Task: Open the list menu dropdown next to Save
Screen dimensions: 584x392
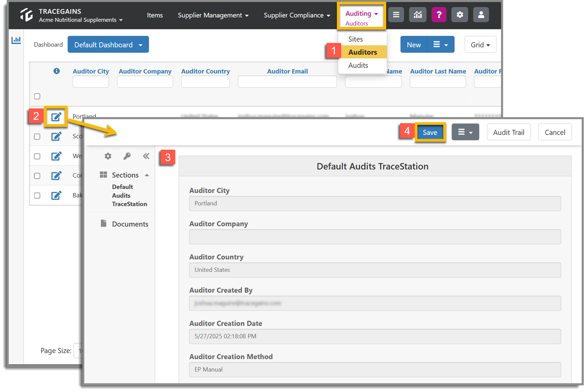Action: tap(465, 132)
